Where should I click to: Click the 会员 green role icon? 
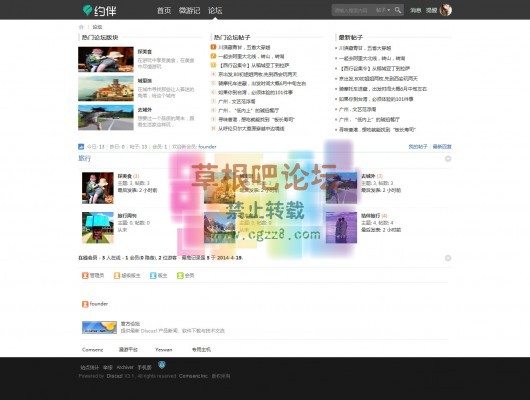[180, 276]
